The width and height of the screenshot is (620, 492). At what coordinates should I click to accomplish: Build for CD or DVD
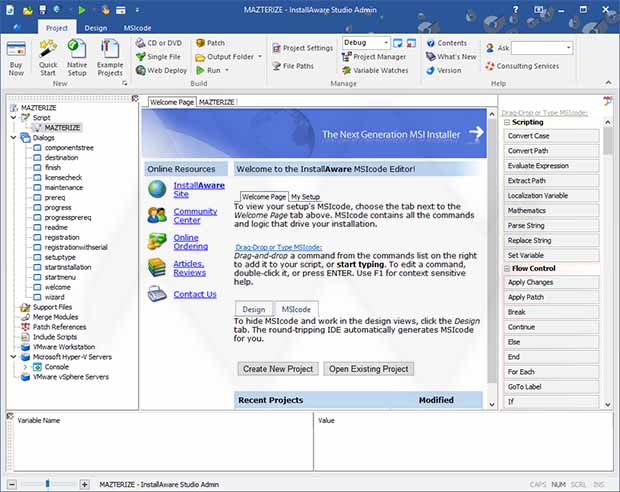159,43
